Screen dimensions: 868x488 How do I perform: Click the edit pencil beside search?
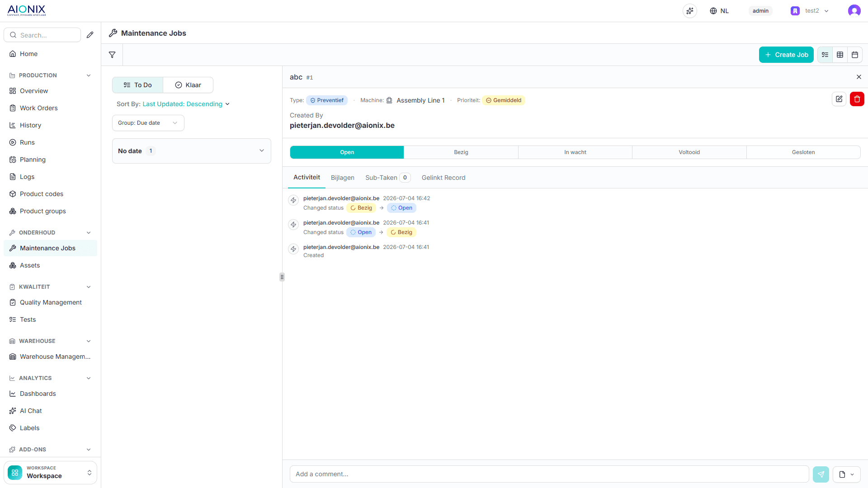click(90, 35)
